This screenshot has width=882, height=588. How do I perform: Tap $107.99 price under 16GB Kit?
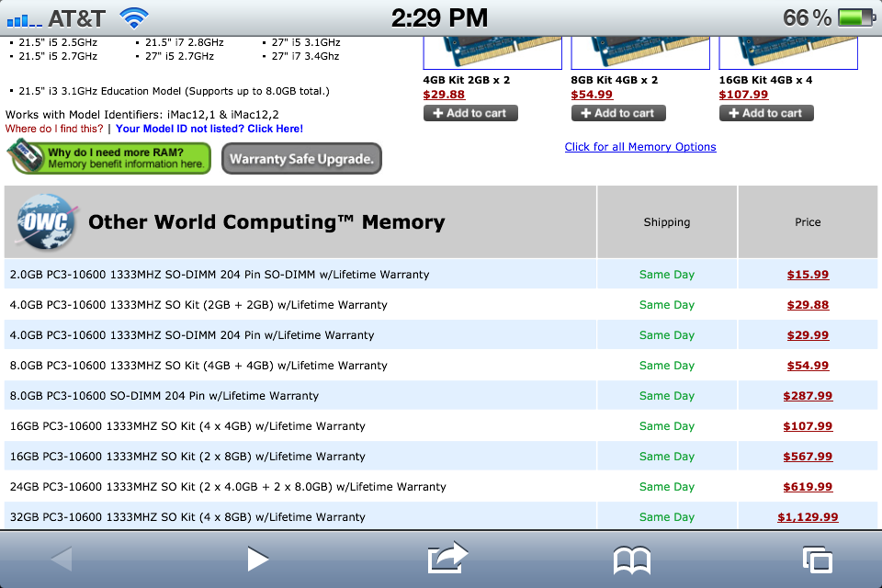tap(743, 95)
